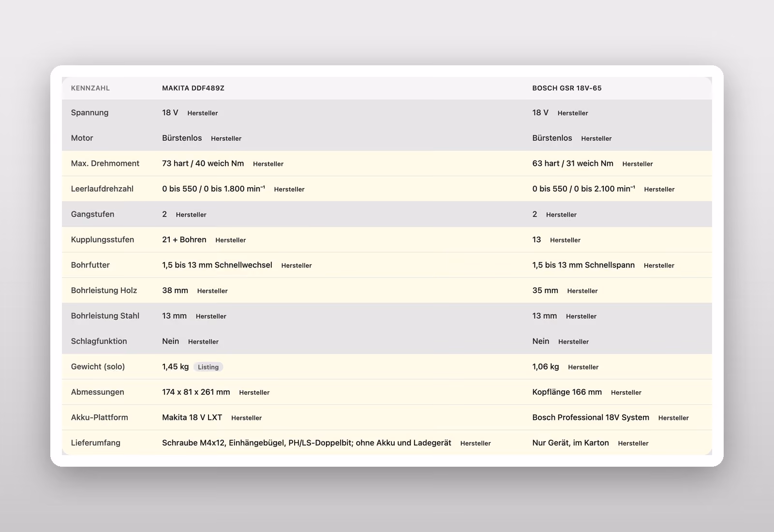Click the "38 mm" wood drilling value
Viewport: 774px width, 532px height.
click(x=175, y=290)
